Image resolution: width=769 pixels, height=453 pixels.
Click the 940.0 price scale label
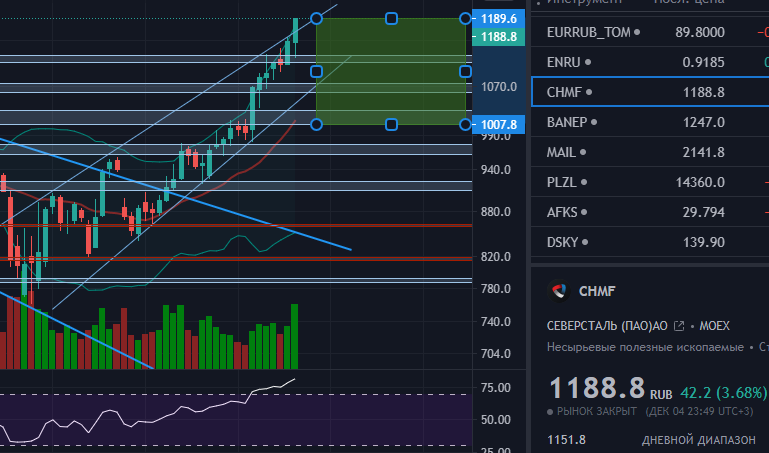[x=495, y=170]
